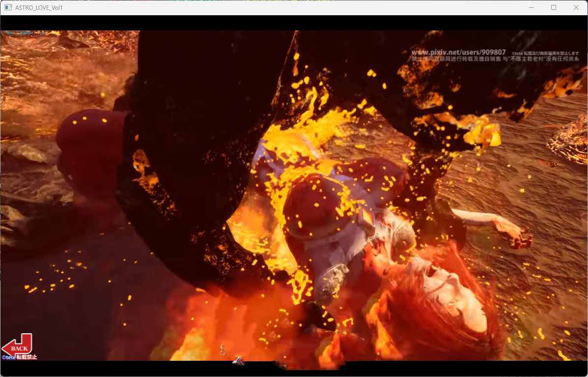Screen dimensions: 588x377
Task: Click the ASTRO_LOVE_Vol1 window app icon
Action: 8,7
